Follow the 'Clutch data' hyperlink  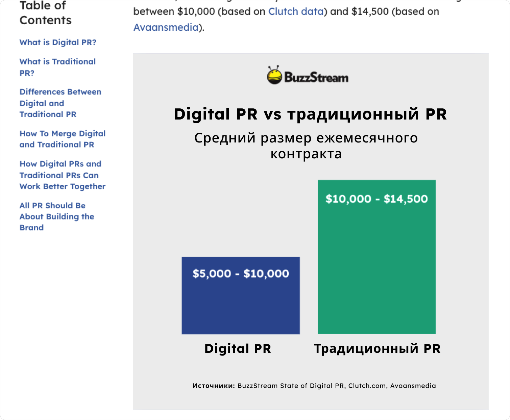tap(296, 11)
